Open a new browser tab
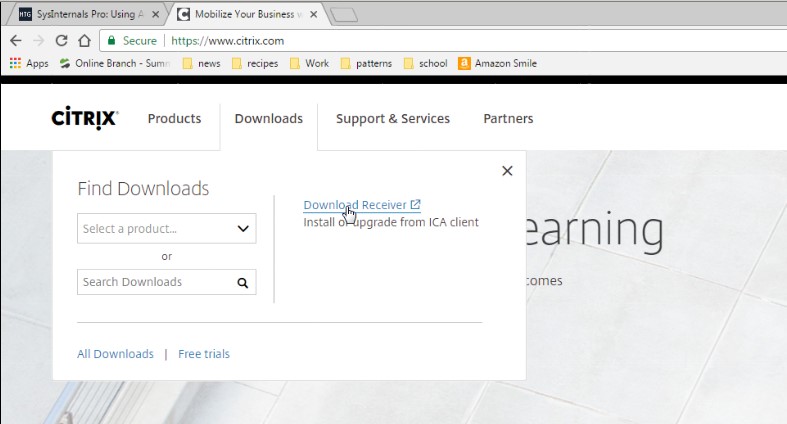 [344, 16]
